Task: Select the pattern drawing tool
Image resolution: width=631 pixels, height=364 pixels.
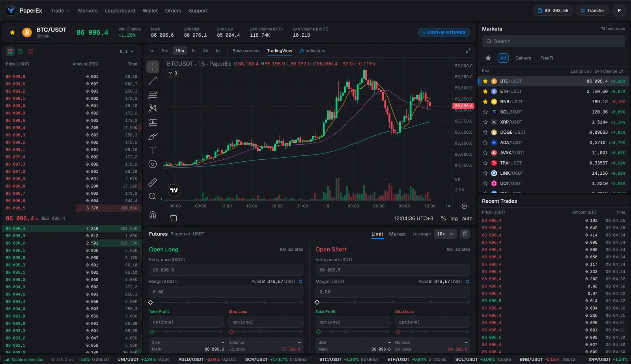Action: [x=153, y=108]
